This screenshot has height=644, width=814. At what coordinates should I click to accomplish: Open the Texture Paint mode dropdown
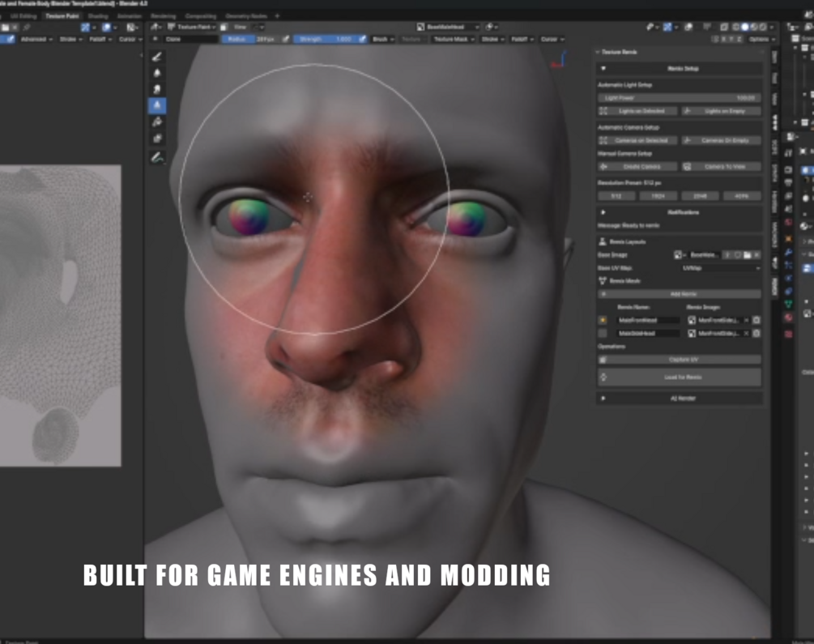click(192, 27)
